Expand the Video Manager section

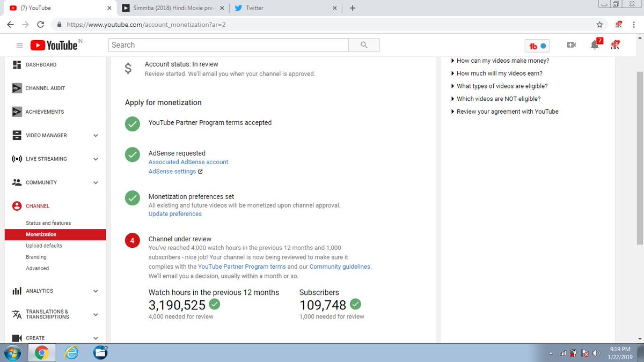pos(96,136)
